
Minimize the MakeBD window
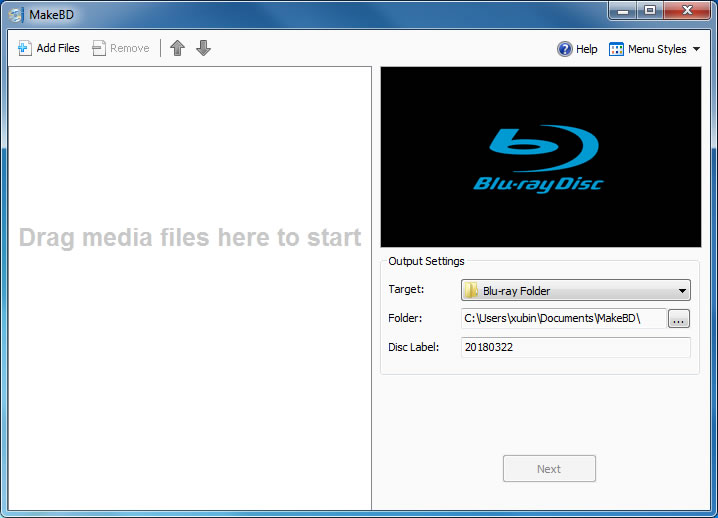click(623, 11)
